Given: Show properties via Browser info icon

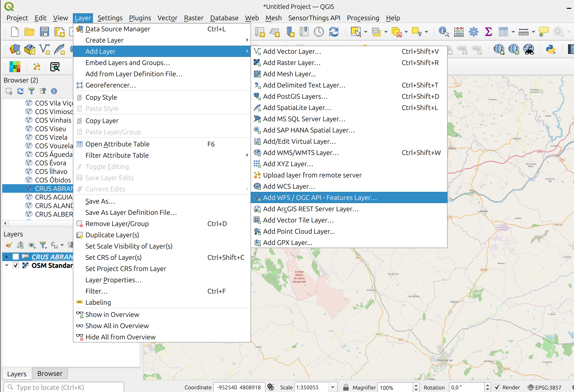Looking at the screenshot, I should [x=54, y=91].
